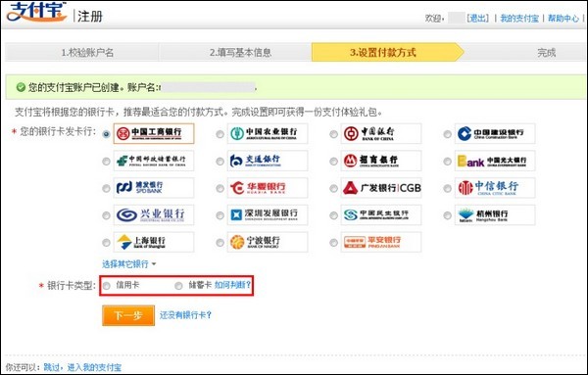Go to step 2.填写基本信息

pyautogui.click(x=235, y=52)
